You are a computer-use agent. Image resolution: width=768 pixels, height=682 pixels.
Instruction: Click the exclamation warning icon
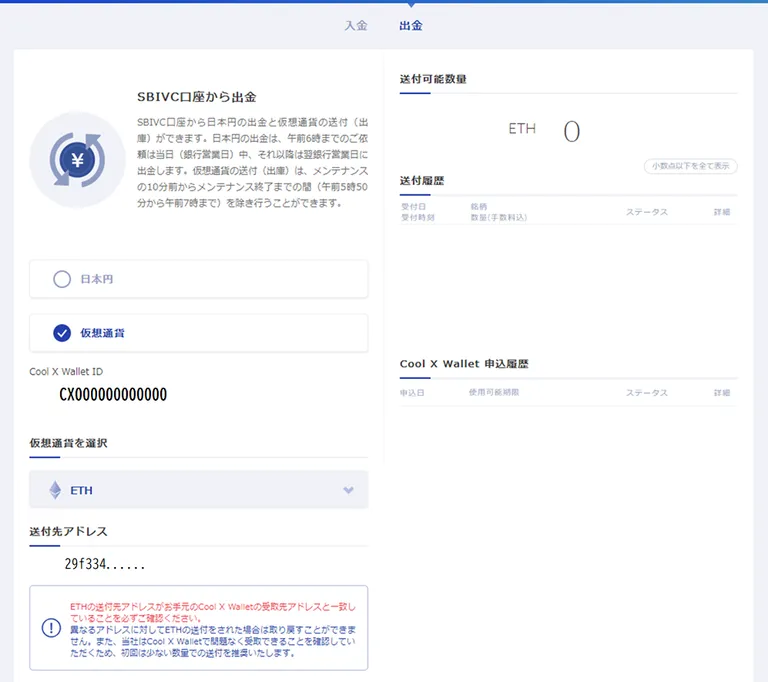pyautogui.click(x=51, y=628)
